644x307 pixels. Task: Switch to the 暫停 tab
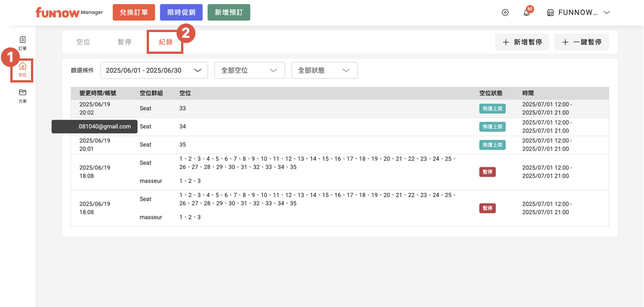coord(124,42)
